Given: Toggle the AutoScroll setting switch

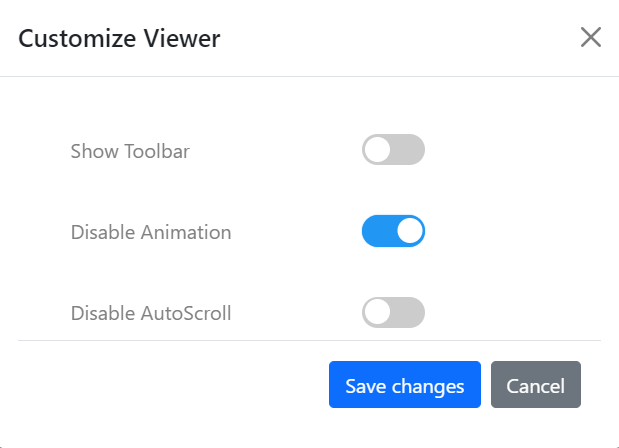Looking at the screenshot, I should [x=393, y=312].
